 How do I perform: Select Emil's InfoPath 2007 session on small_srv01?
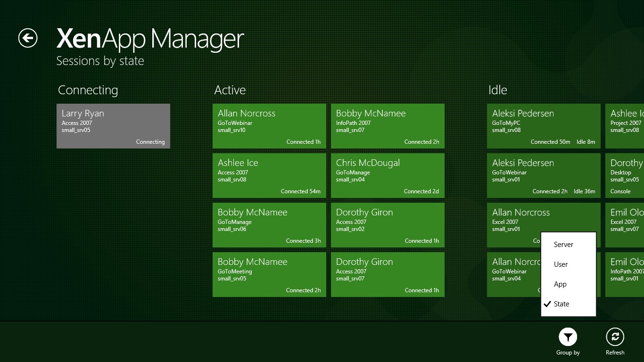627,274
